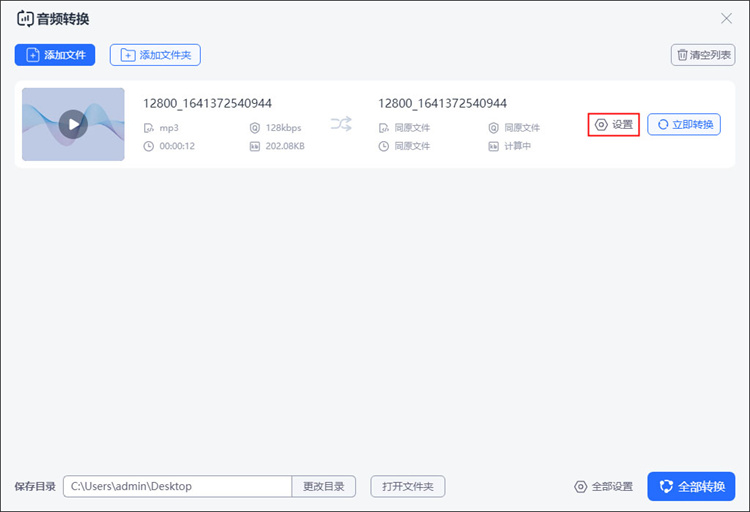Screen dimensions: 750x512
Task: Open 全部设置 at the bottom
Action: [x=604, y=487]
